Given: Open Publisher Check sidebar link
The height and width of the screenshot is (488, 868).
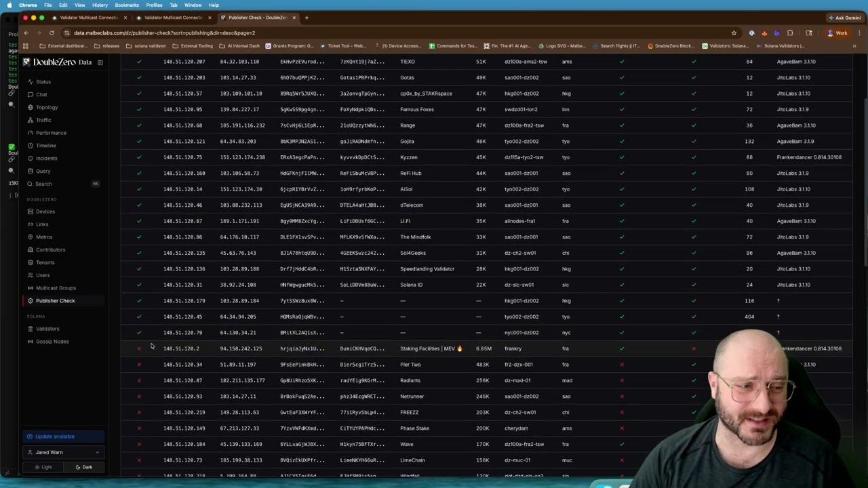Looking at the screenshot, I should pyautogui.click(x=55, y=301).
